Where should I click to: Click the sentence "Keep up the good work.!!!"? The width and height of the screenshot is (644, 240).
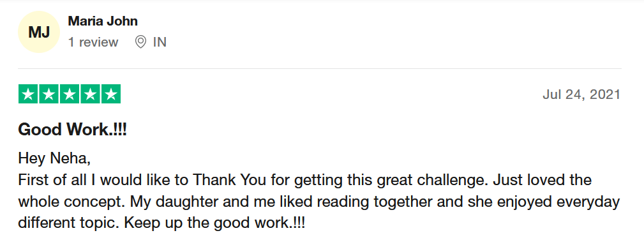214,223
